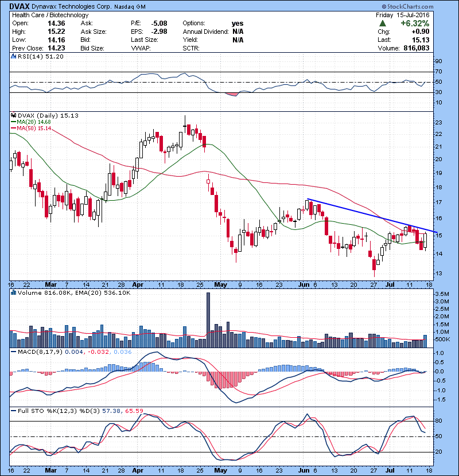
Task: Click the 3.5M label on volume axis
Action: [x=442, y=294]
